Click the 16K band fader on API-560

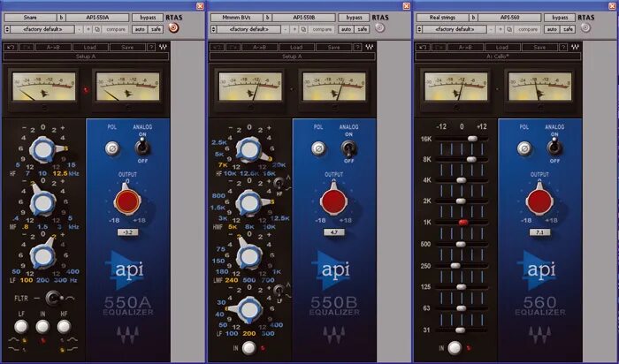pos(472,139)
